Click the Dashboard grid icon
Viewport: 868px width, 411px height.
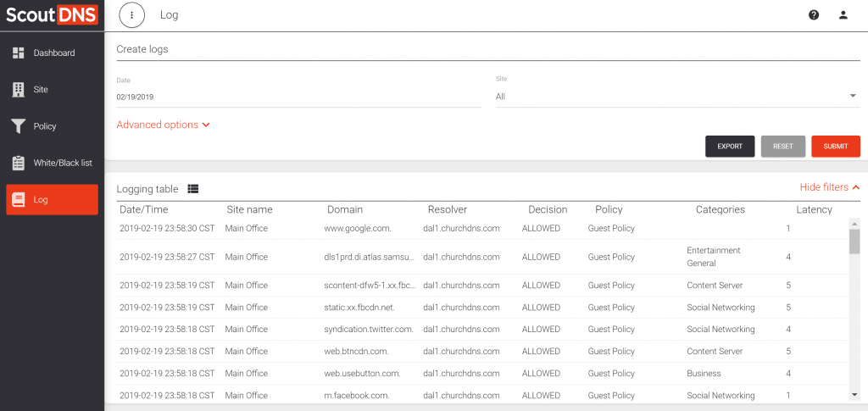pyautogui.click(x=19, y=53)
